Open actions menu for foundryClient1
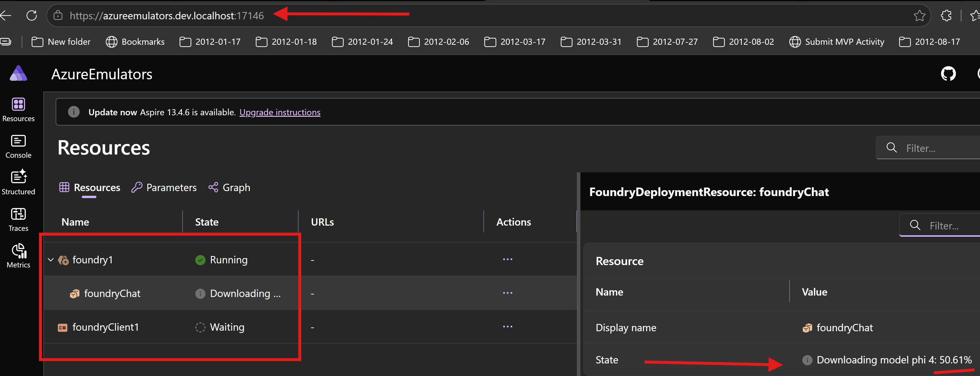This screenshot has width=980, height=376. pos(507,327)
